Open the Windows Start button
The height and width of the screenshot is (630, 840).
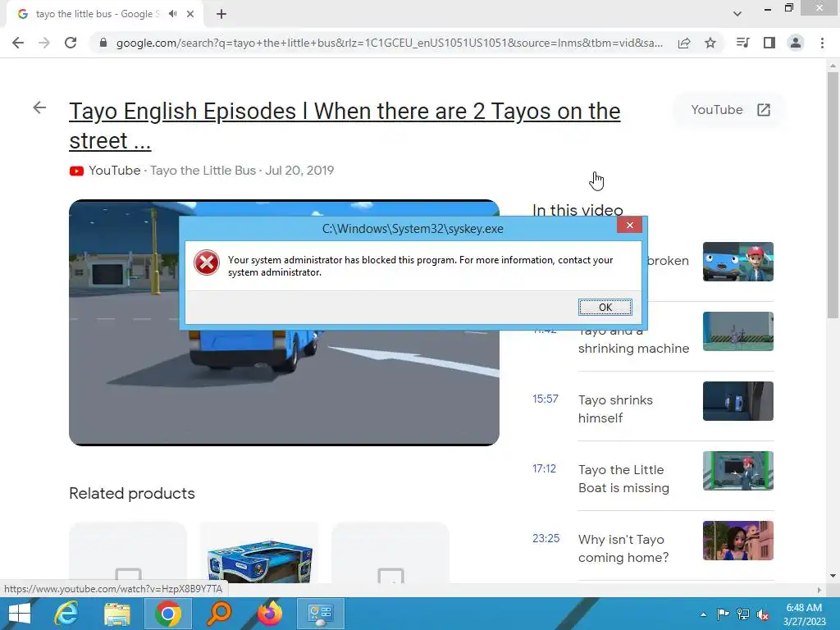point(20,614)
